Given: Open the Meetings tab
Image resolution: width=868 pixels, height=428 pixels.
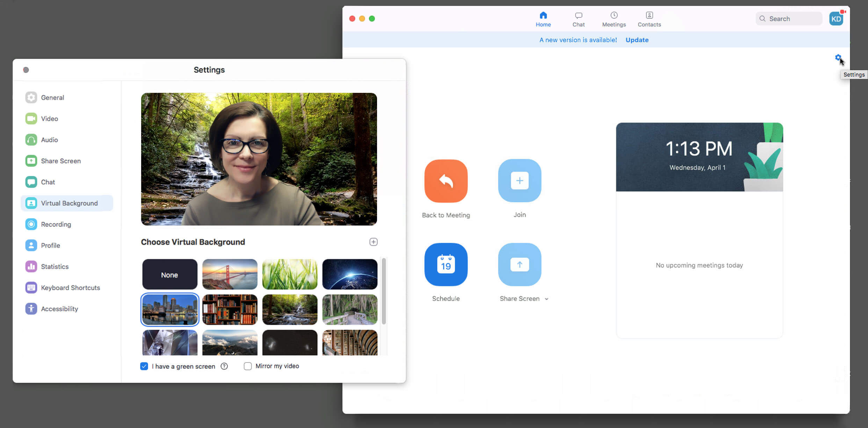Looking at the screenshot, I should pyautogui.click(x=614, y=19).
